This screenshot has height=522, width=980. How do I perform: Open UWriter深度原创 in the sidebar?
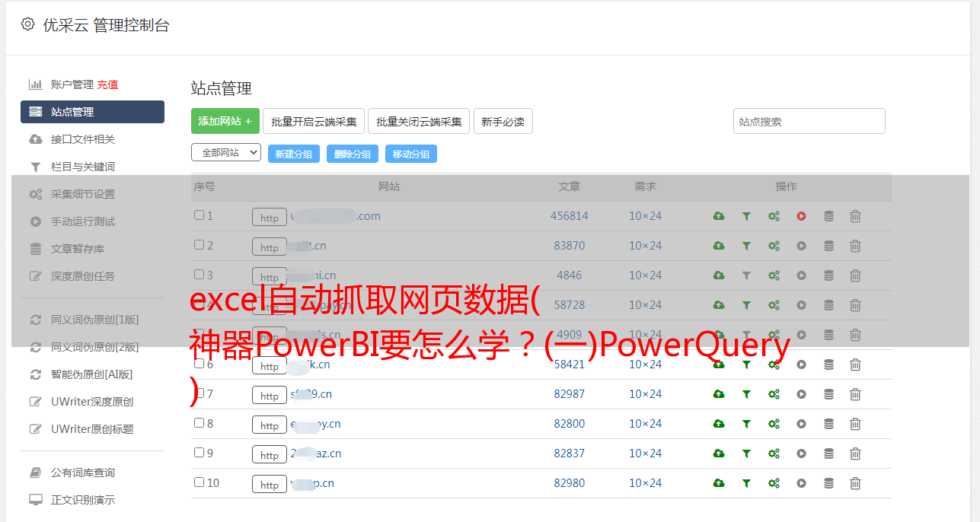pos(92,402)
